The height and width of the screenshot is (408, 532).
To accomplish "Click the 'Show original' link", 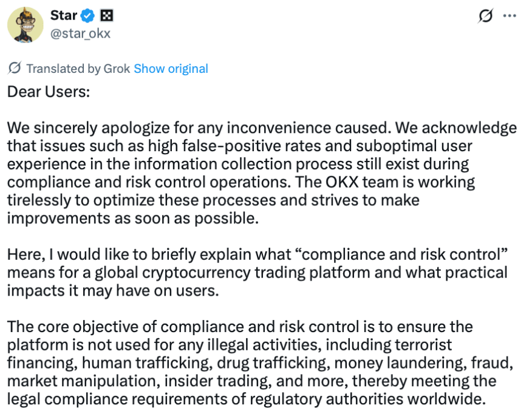I will pos(171,69).
